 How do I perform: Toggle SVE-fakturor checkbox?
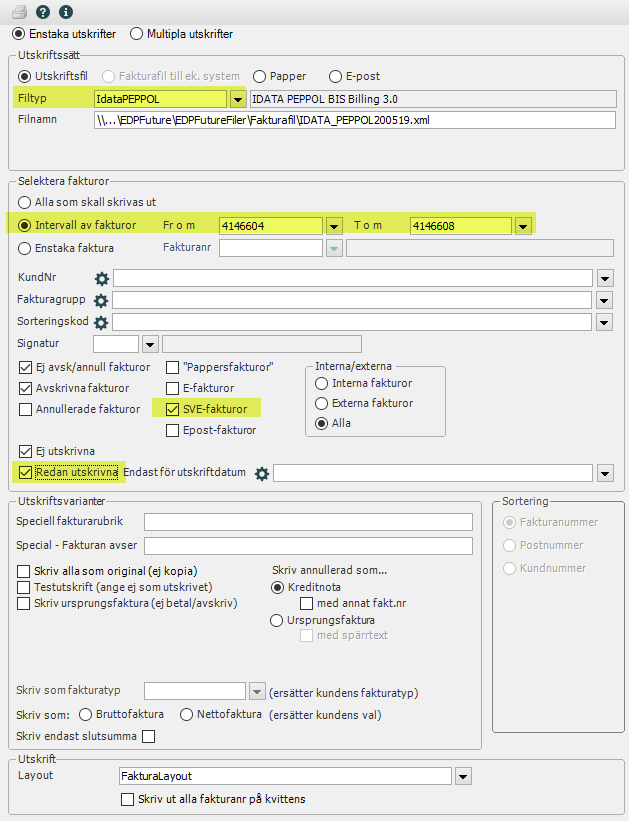[x=172, y=409]
